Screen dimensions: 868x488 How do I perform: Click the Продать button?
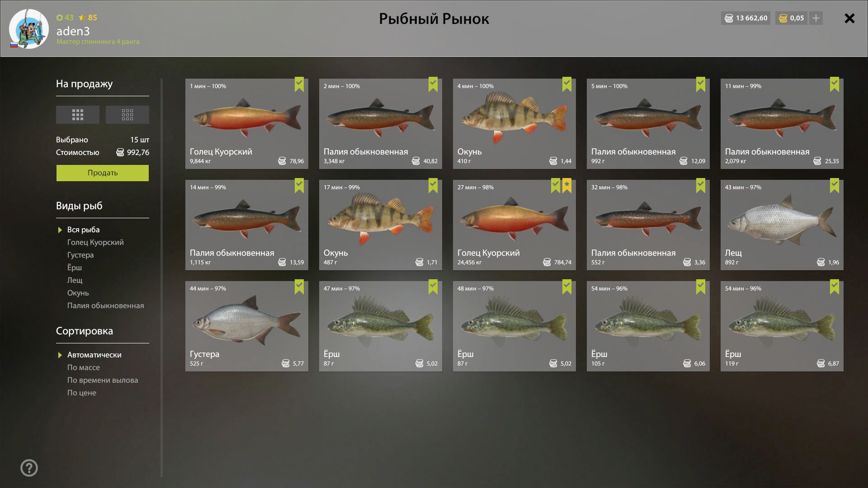pos(103,173)
